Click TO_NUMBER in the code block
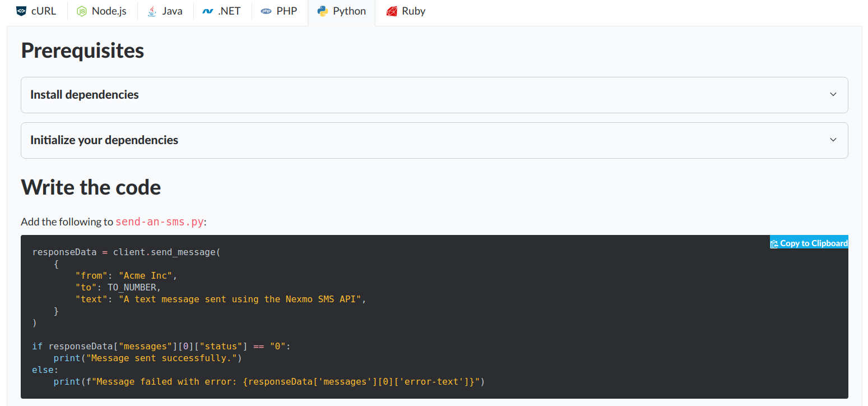 (x=132, y=288)
